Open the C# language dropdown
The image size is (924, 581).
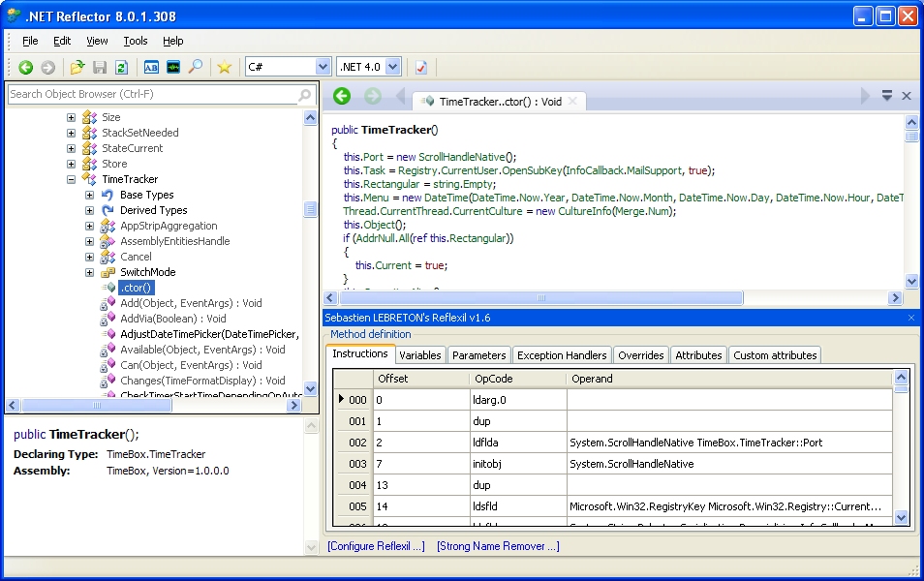coord(323,67)
